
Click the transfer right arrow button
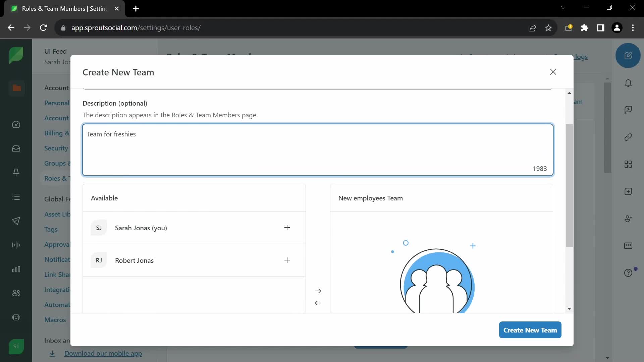point(318,290)
